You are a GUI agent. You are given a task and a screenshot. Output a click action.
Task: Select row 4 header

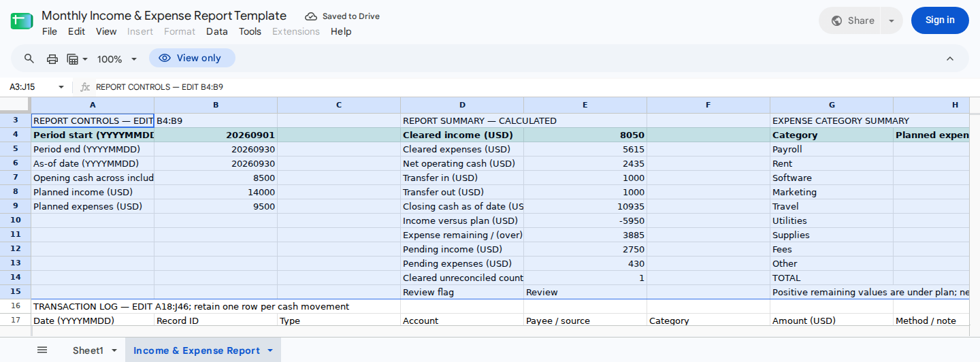pos(16,135)
